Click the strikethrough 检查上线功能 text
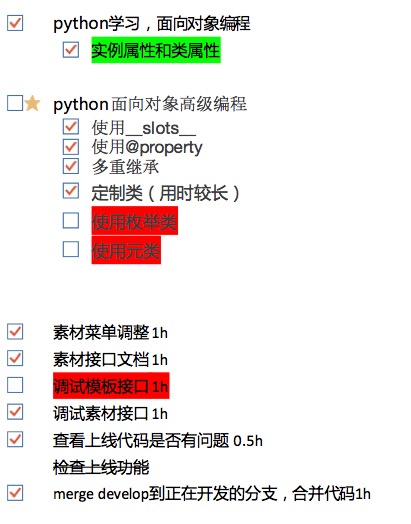 (x=101, y=467)
